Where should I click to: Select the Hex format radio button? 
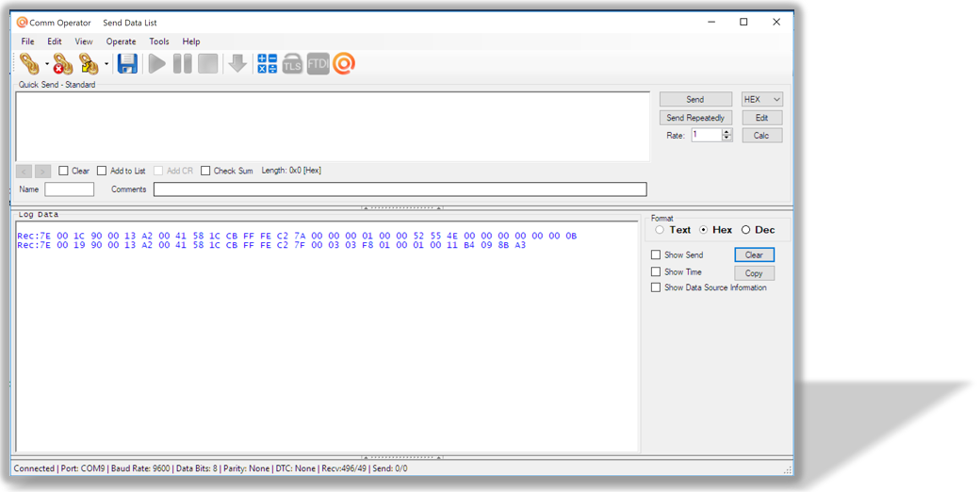[x=703, y=230]
